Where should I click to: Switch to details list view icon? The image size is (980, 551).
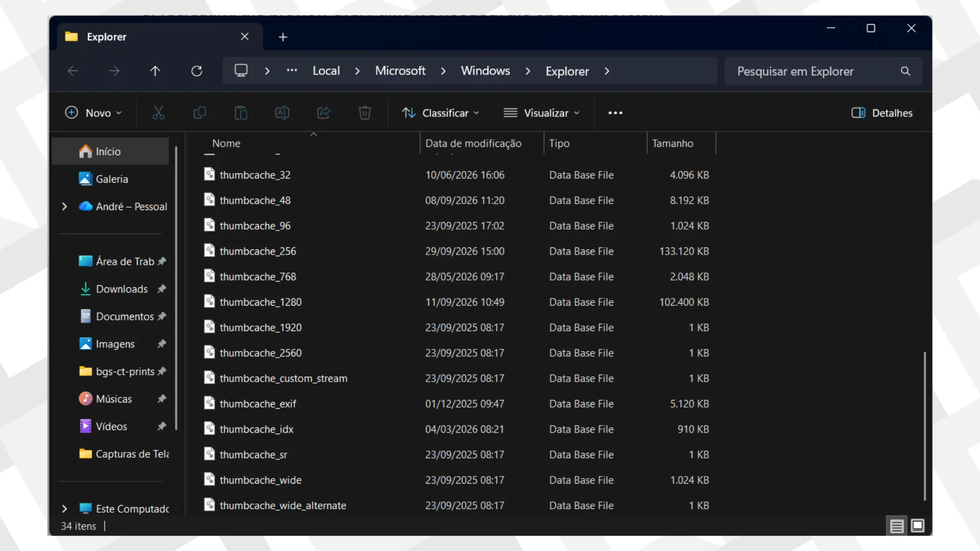click(x=897, y=526)
